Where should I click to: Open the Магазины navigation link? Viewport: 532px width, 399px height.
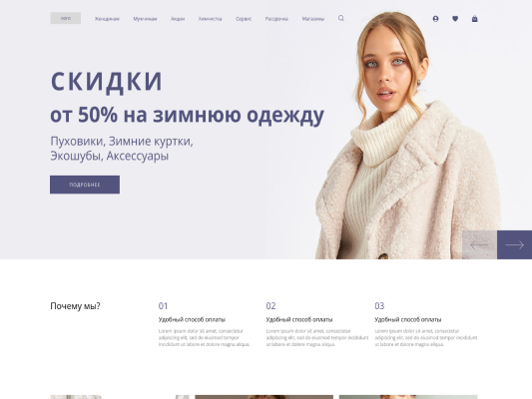pos(312,19)
